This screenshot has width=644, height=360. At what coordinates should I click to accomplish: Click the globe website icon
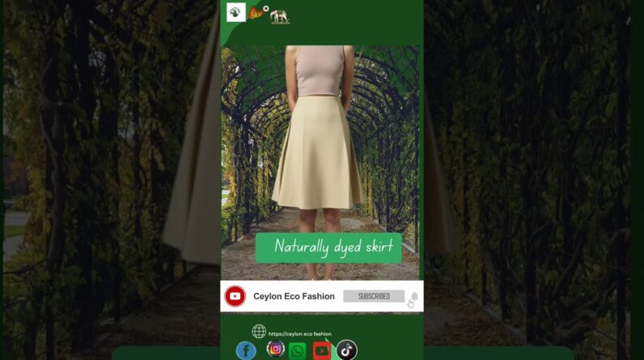(x=259, y=331)
